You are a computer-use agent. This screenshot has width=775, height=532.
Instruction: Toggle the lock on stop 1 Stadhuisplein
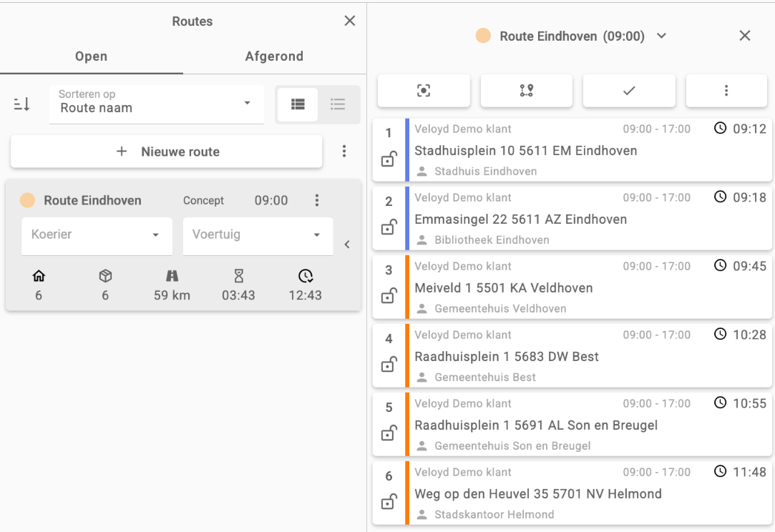click(x=389, y=159)
